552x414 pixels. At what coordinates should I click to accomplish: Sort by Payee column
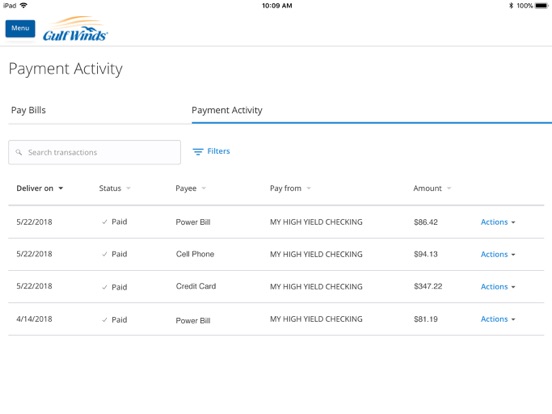tap(190, 188)
